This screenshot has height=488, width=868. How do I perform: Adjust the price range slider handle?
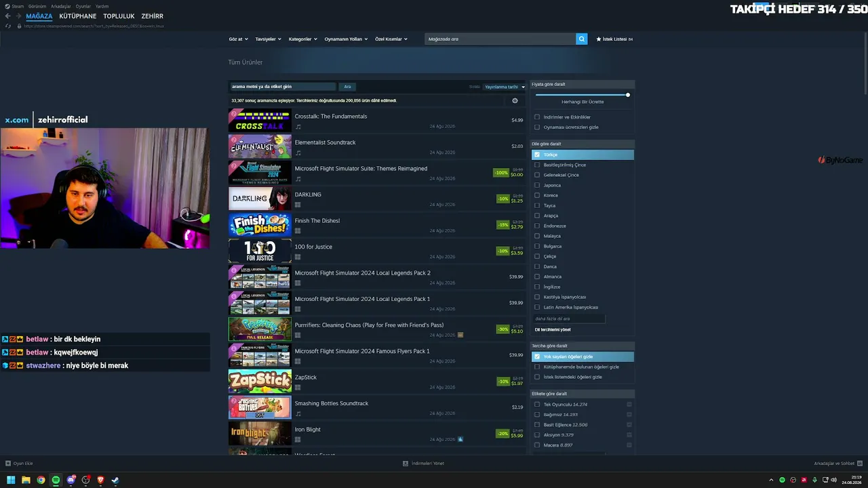point(628,95)
